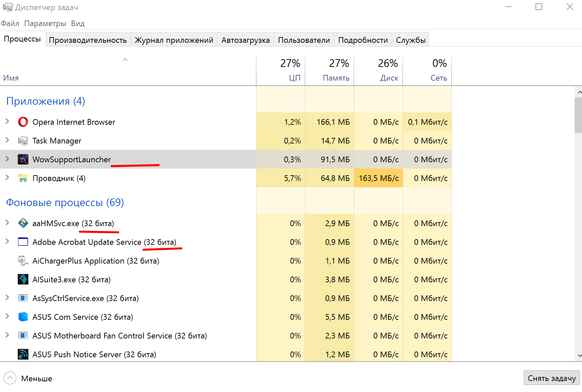Viewport: 582px width, 392px height.
Task: Select the Процессы tab
Action: [x=22, y=39]
